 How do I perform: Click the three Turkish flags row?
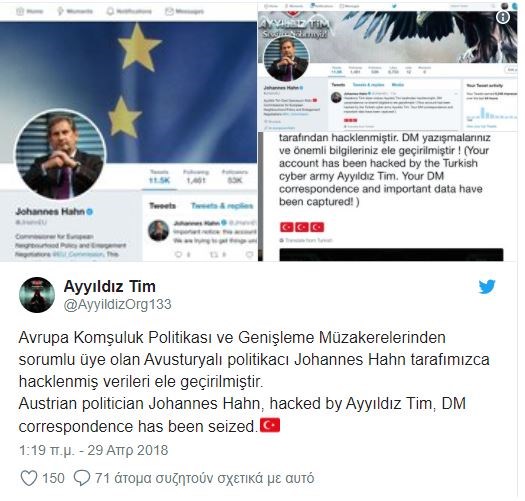302,227
